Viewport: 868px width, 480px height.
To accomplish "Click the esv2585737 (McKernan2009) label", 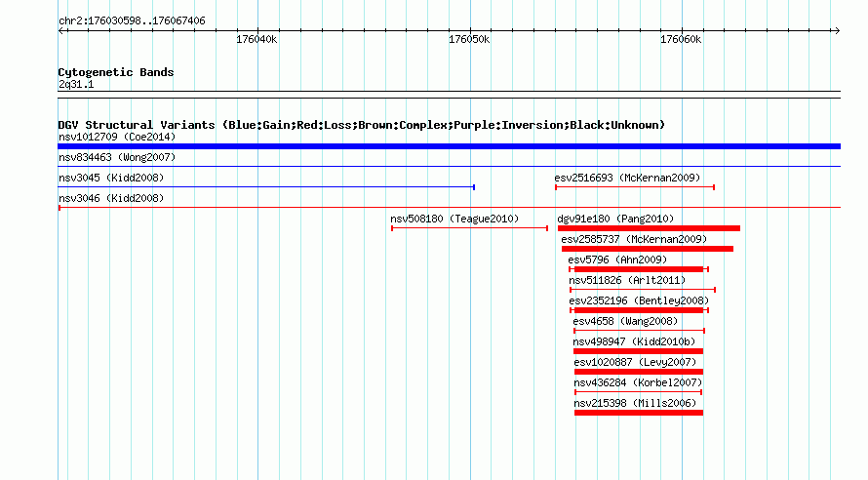I will click(x=634, y=239).
